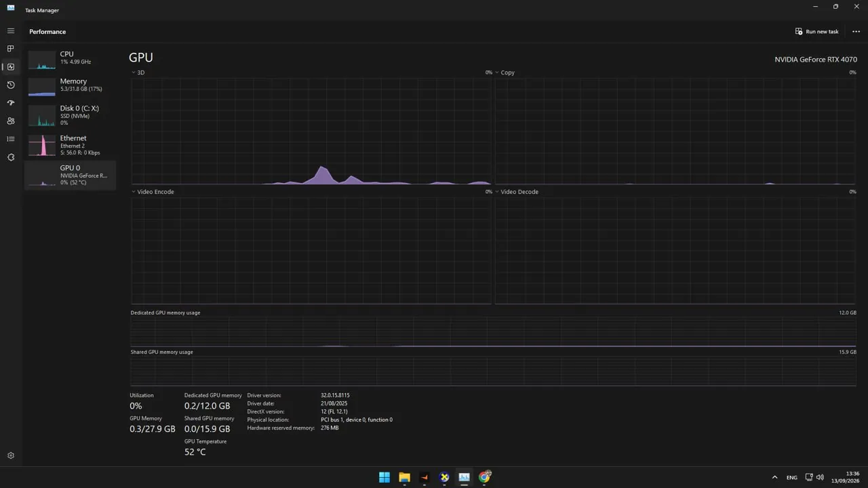
Task: Open the 3D graph engine dropdown
Action: [x=138, y=73]
